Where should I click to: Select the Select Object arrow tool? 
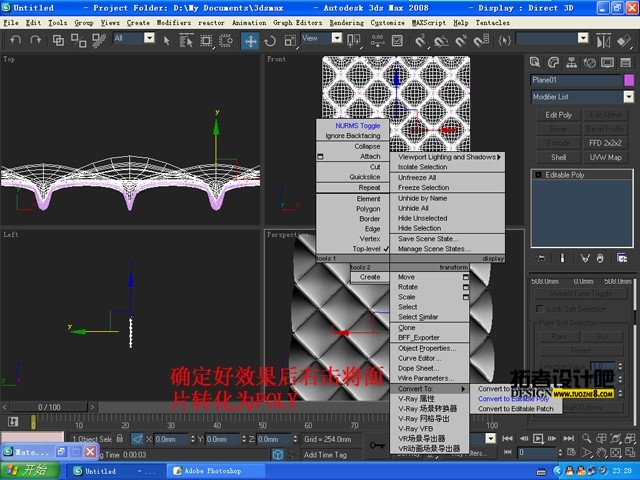pos(166,40)
